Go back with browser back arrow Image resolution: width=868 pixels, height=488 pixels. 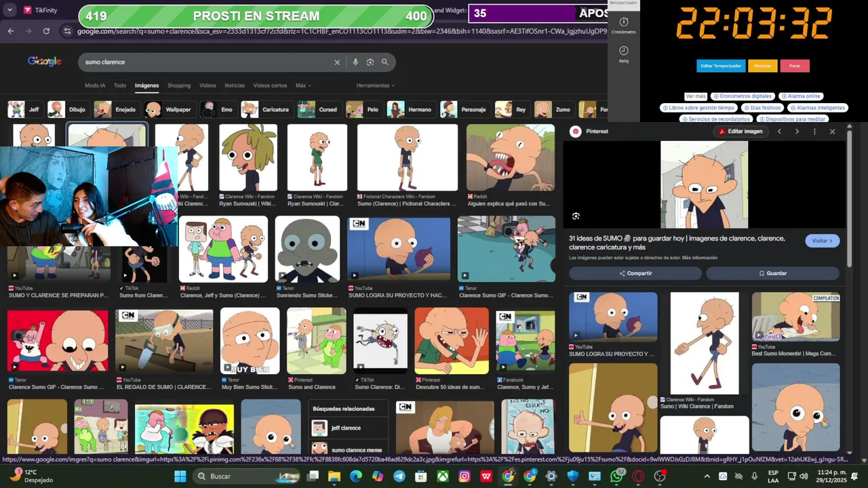click(11, 31)
